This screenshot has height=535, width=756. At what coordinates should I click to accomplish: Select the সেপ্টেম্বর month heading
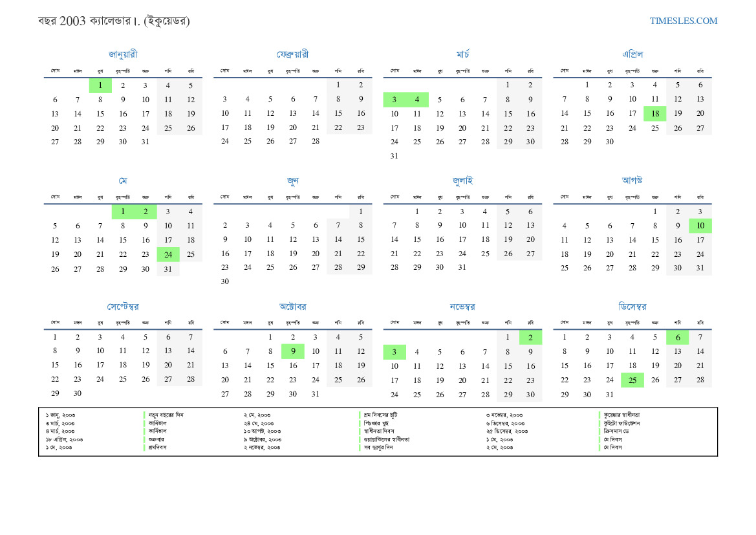coord(123,307)
